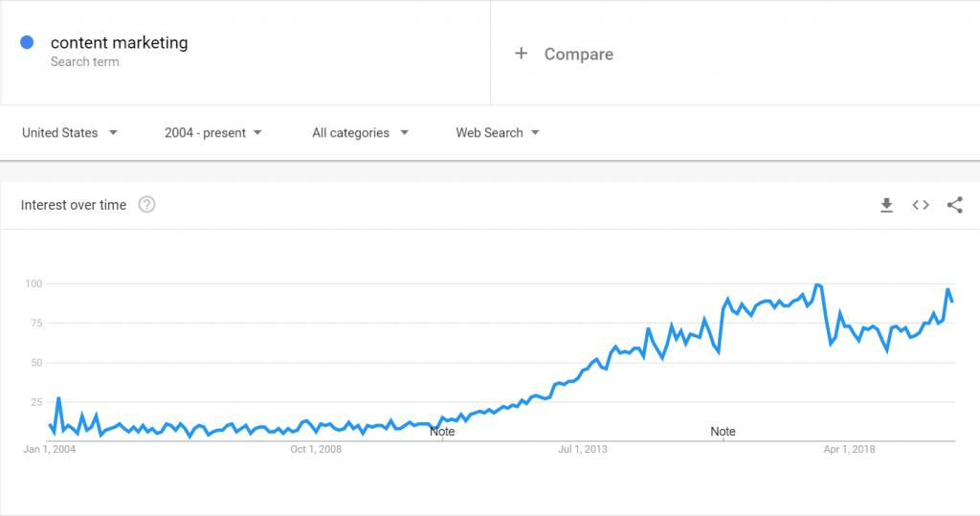Click the Jul 1, 2013 axis label

tap(583, 449)
